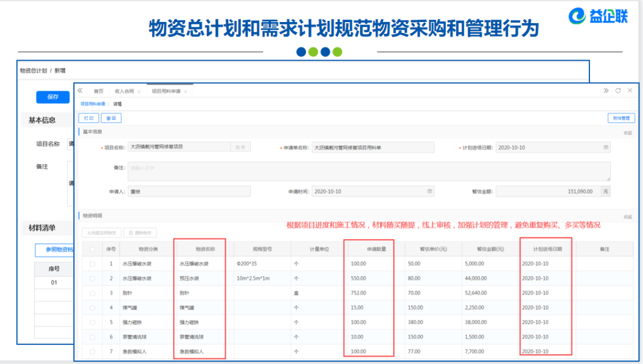Click the 撤回 button

pos(111,118)
